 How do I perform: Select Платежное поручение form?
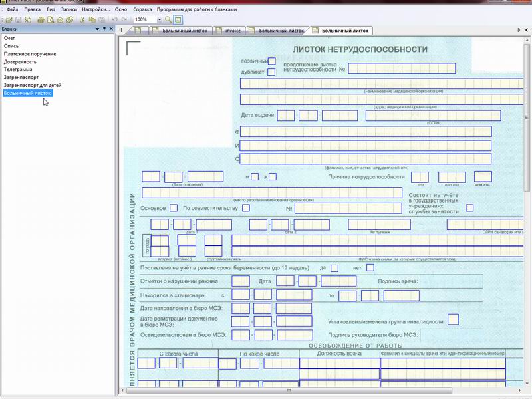(x=30, y=54)
